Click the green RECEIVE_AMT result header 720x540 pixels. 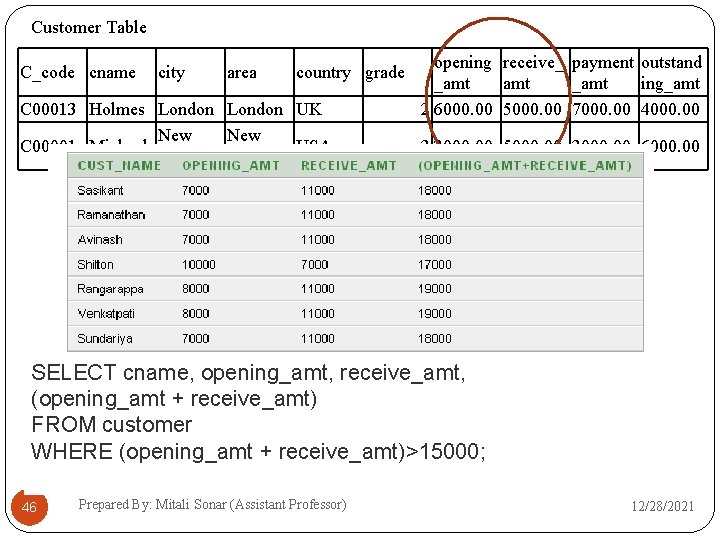pos(349,166)
